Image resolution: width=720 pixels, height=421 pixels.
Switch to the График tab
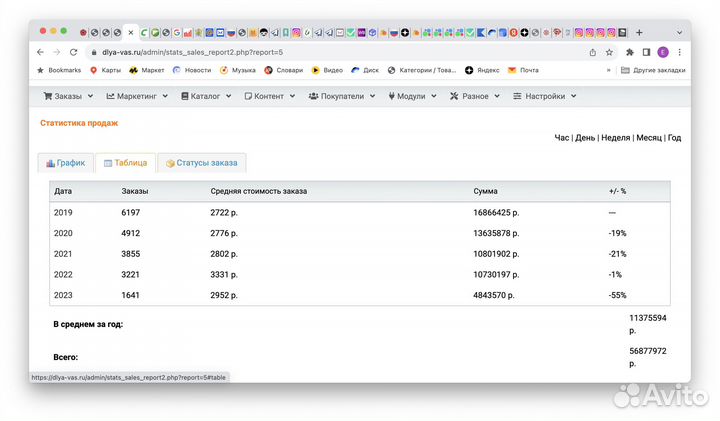point(65,163)
